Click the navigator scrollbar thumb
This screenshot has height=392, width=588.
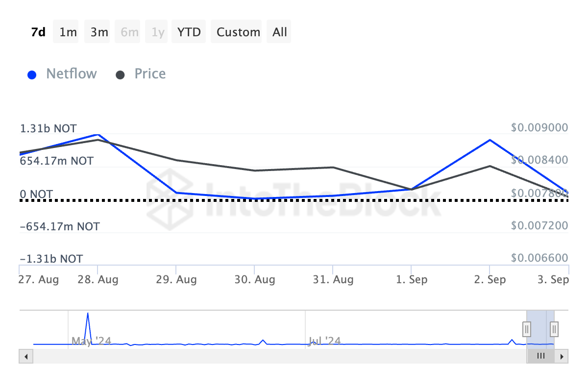pos(541,356)
